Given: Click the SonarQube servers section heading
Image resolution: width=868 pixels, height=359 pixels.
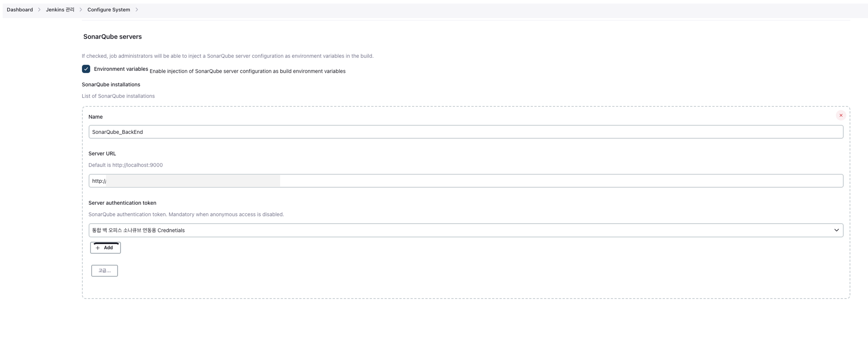Looking at the screenshot, I should pos(112,36).
